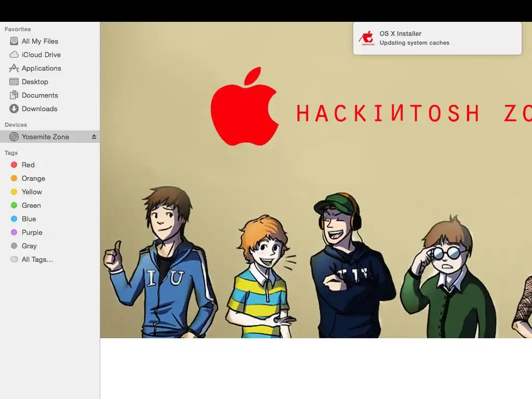Open All My Files in sidebar

pyautogui.click(x=40, y=41)
